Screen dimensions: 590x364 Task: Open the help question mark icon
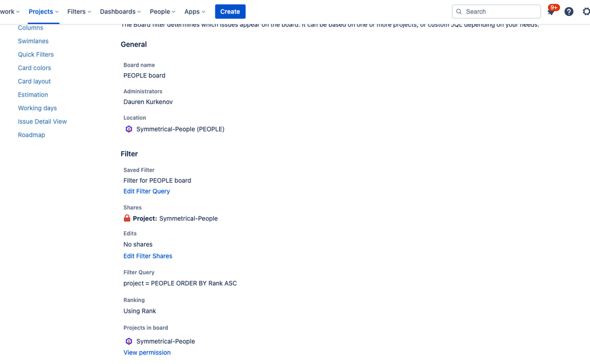569,12
